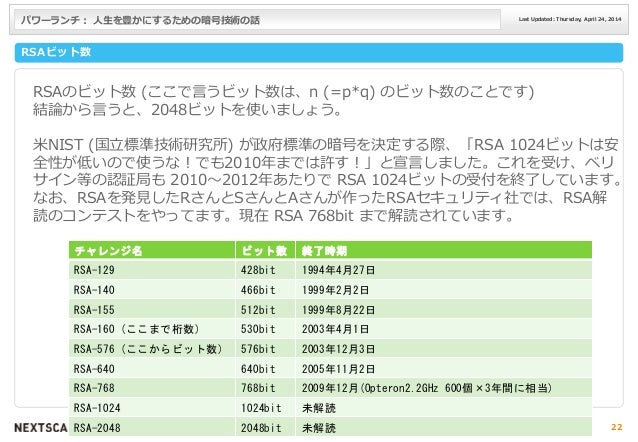Click the line 結論から言うと、2048ビットを使いましょう

pyautogui.click(x=187, y=109)
